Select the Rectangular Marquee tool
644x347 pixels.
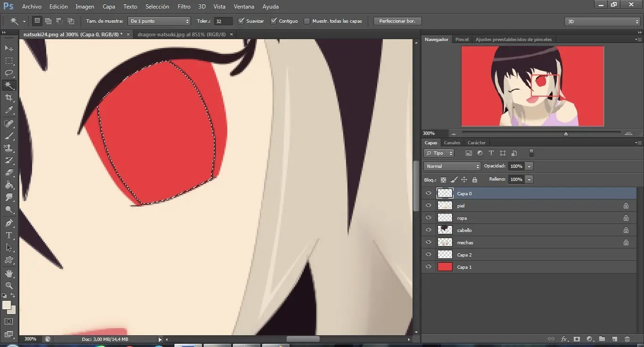pyautogui.click(x=9, y=61)
